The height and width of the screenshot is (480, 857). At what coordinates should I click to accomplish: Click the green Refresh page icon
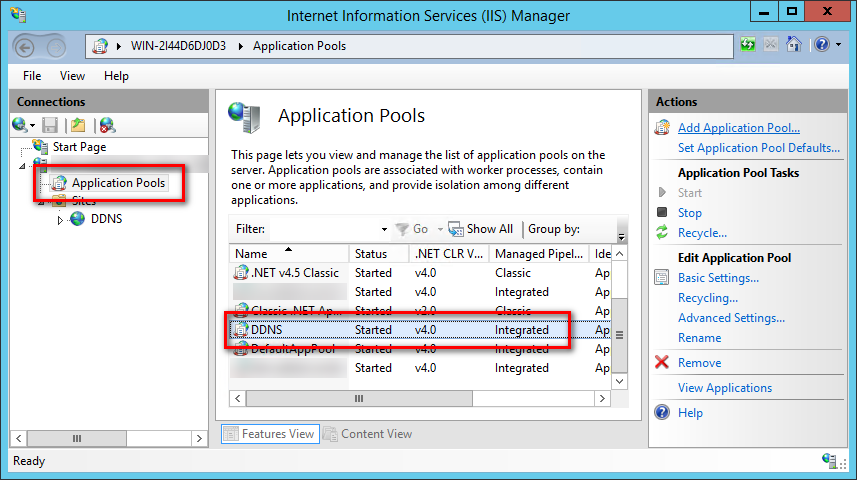(x=748, y=44)
